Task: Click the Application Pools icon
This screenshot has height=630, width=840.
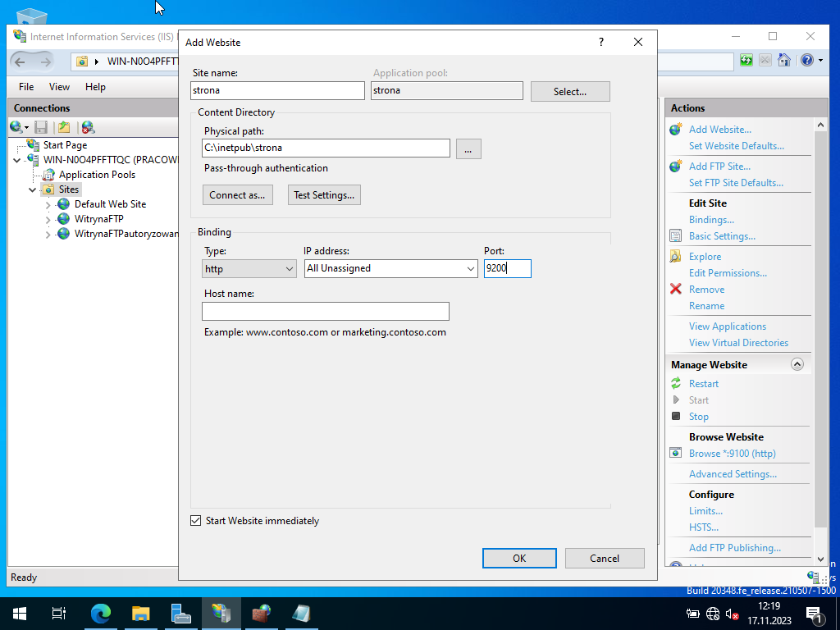Action: [48, 175]
